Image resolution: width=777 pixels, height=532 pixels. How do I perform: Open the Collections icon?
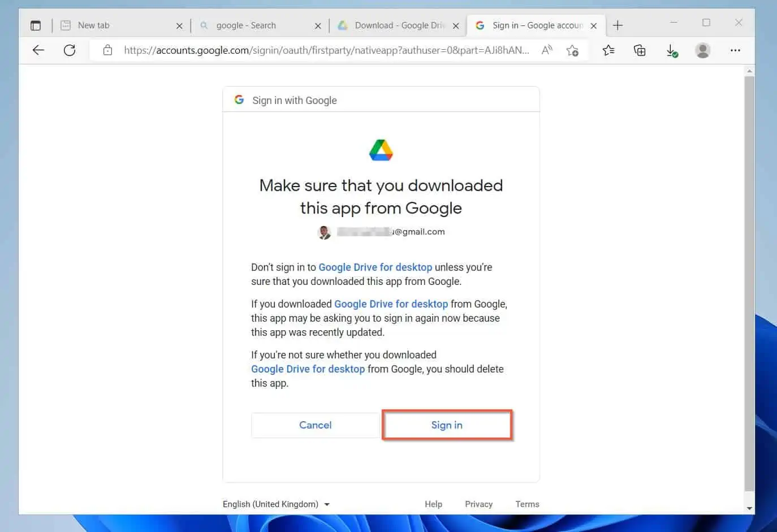(640, 50)
